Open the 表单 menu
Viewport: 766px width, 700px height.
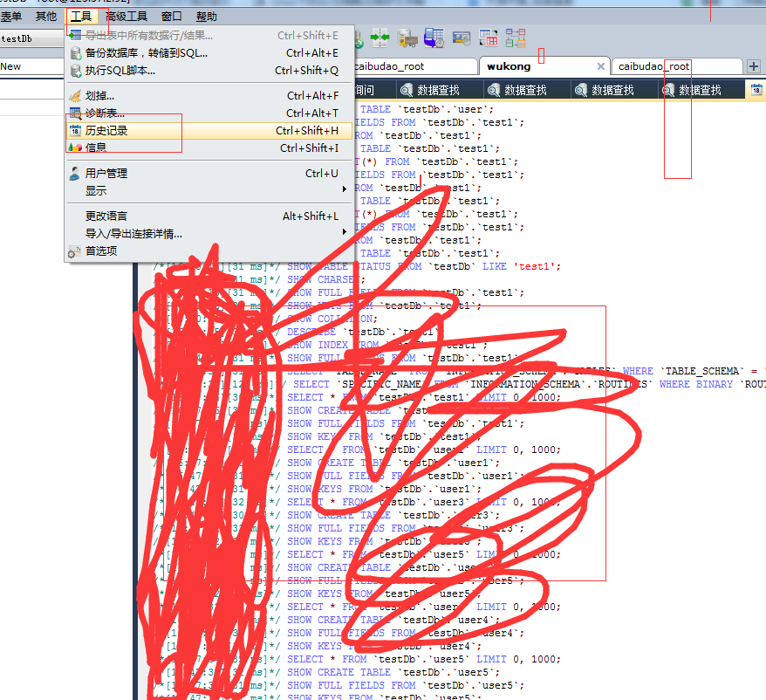click(10, 17)
